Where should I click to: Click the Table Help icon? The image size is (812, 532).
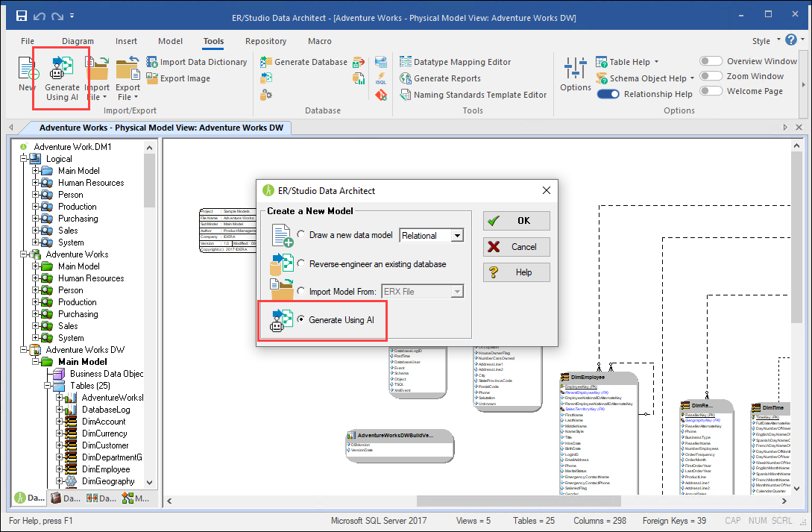[x=601, y=62]
